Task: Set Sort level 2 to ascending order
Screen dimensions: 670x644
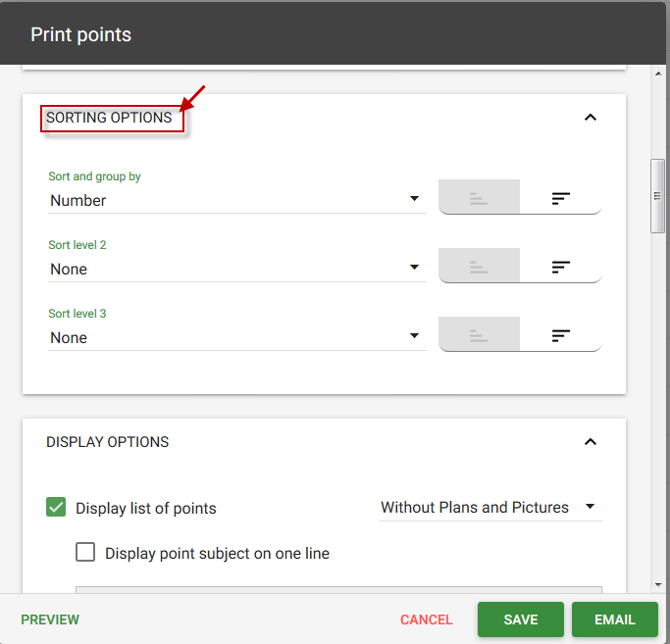Action: pyautogui.click(x=479, y=266)
